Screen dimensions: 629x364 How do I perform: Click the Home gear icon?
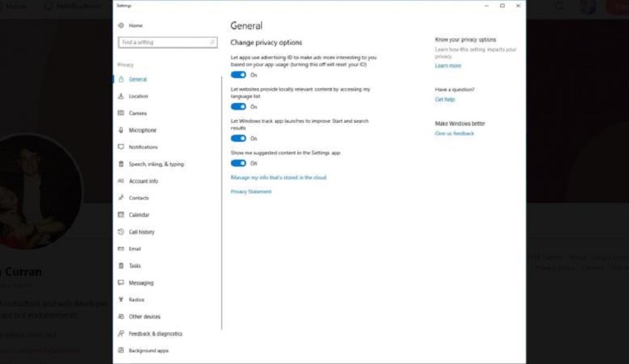coord(121,26)
